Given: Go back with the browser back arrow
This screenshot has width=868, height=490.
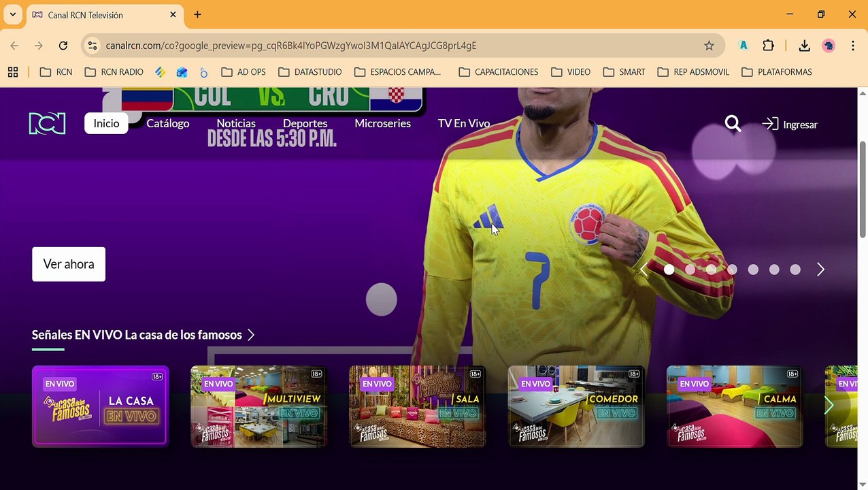Looking at the screenshot, I should tap(14, 46).
